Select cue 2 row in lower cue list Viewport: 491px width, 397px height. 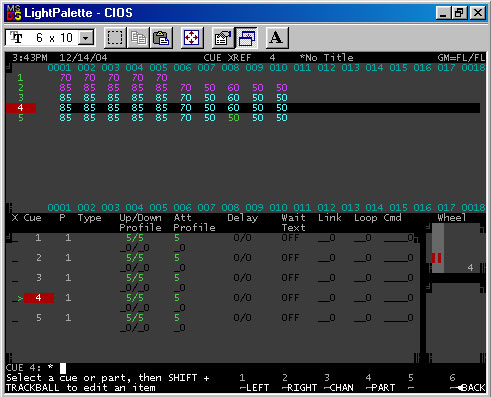212,258
